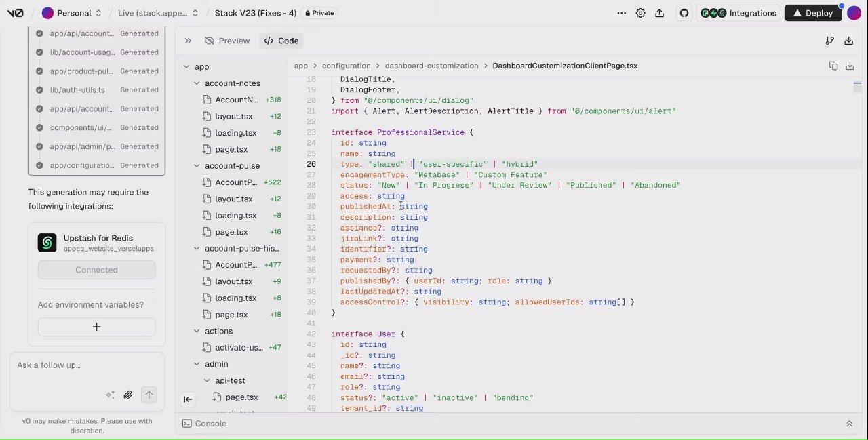This screenshot has width=868, height=440.
Task: Open the Console panel label
Action: 210,424
